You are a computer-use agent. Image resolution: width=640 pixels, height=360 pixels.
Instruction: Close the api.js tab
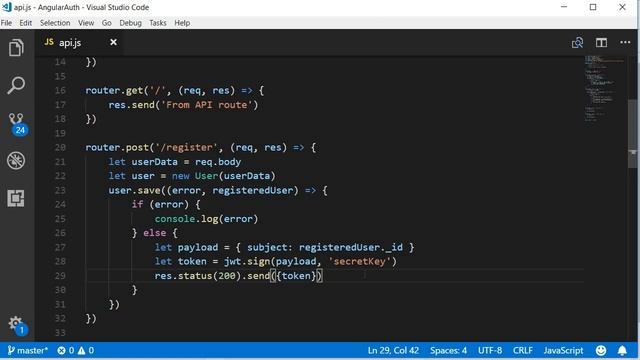[113, 42]
